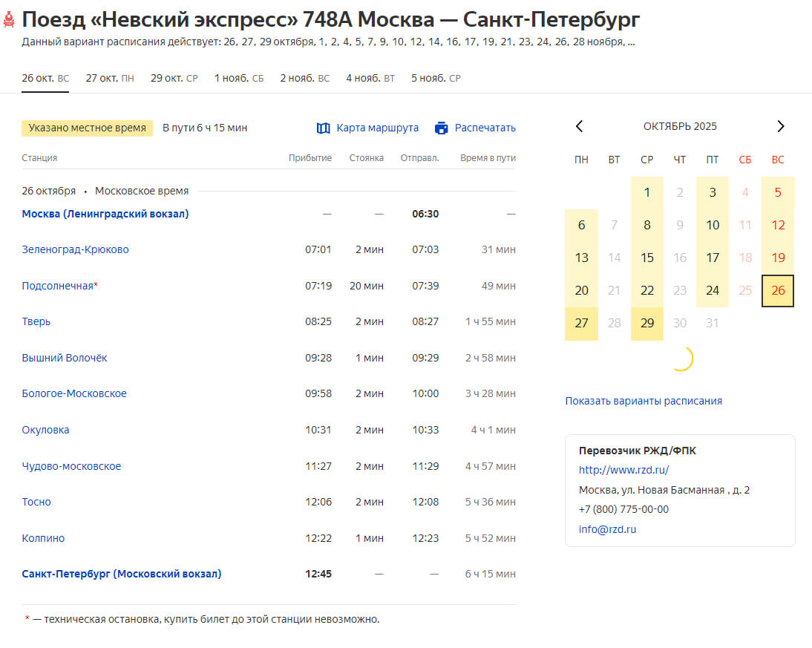This screenshot has width=812, height=648.
Task: Select October 17 in the calendar
Action: tap(712, 258)
